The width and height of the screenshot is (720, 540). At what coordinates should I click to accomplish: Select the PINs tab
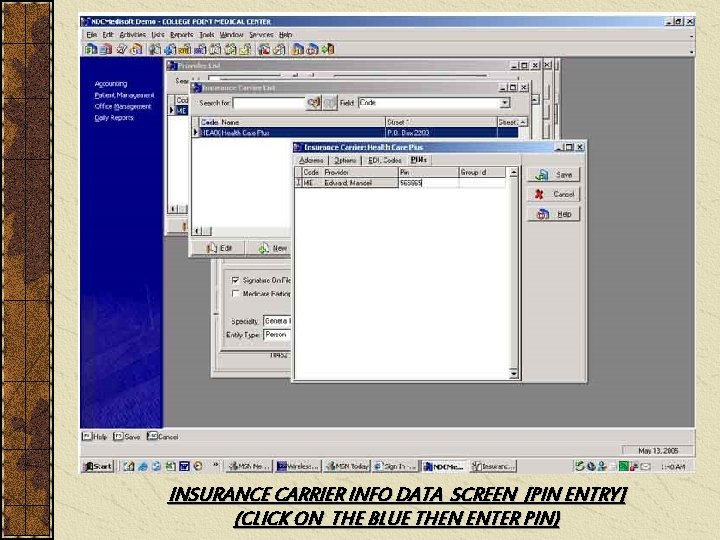[418, 160]
